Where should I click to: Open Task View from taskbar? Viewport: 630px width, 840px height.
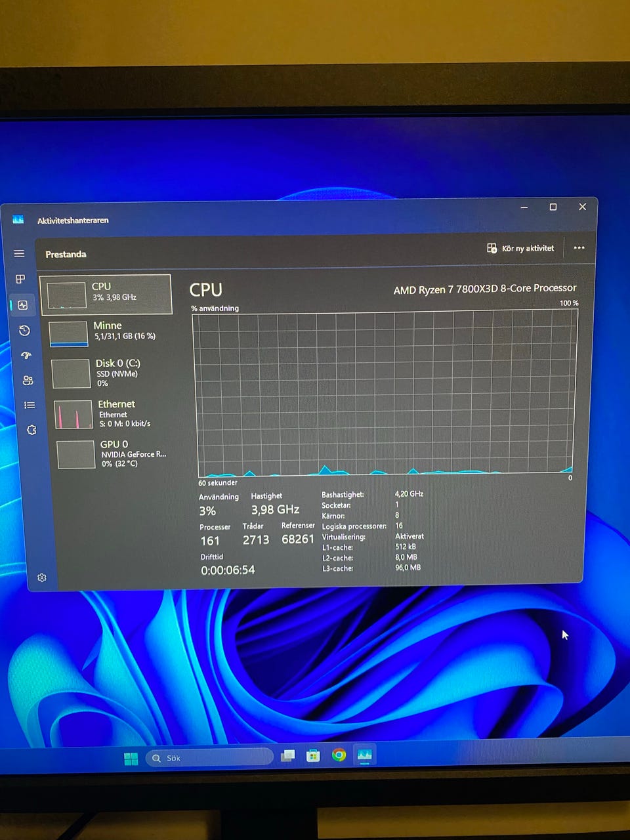tap(287, 756)
